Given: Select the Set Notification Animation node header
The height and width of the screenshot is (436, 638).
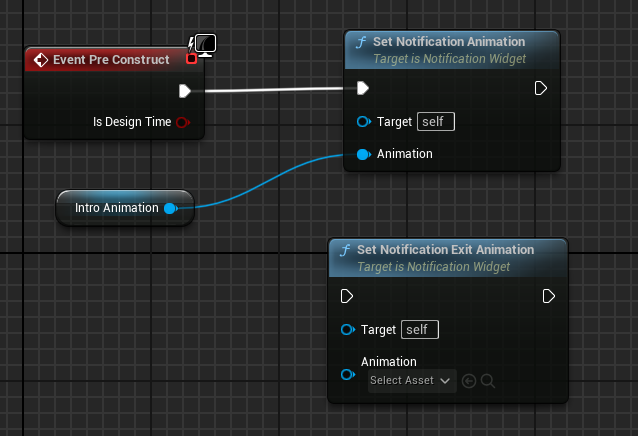Looking at the screenshot, I should click(452, 50).
